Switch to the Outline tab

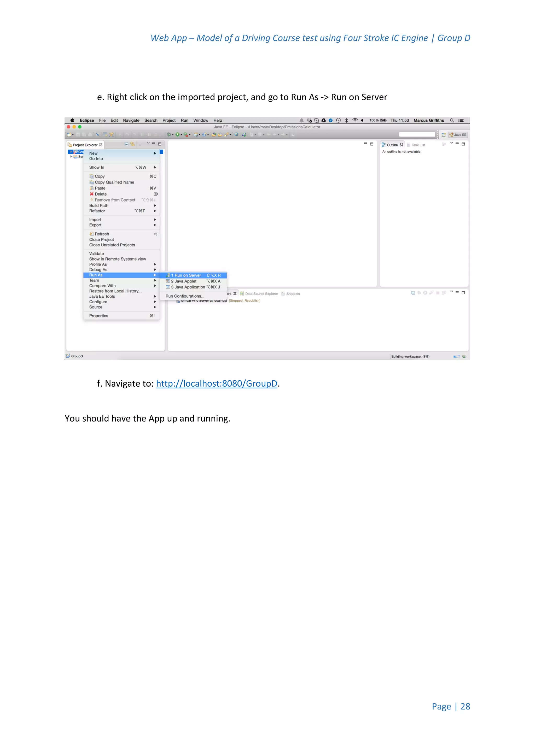pos(392,145)
